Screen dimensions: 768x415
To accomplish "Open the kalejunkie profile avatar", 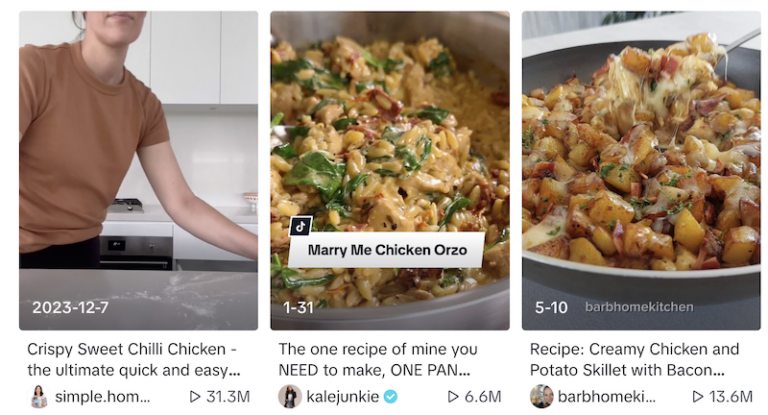I will pos(290,396).
